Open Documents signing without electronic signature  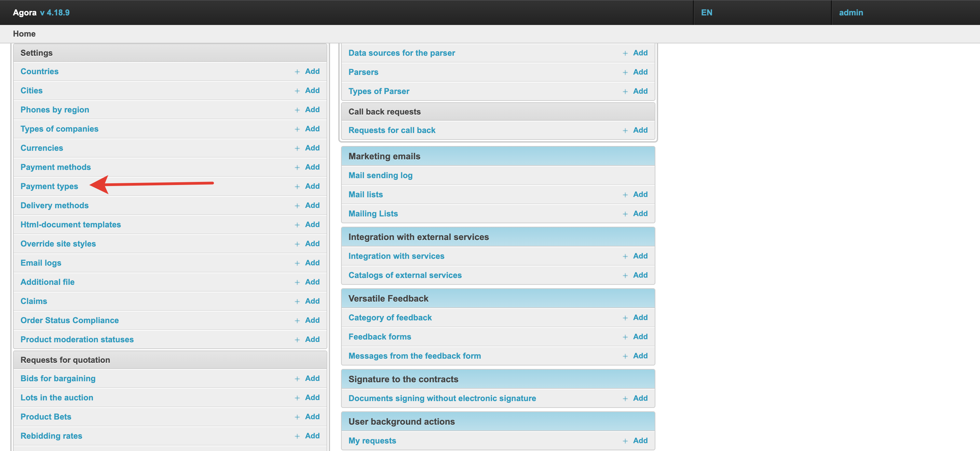click(x=442, y=398)
